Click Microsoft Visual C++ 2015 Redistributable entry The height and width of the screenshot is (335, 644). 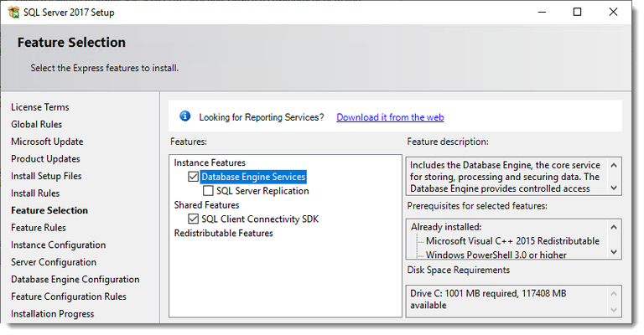coord(512,241)
